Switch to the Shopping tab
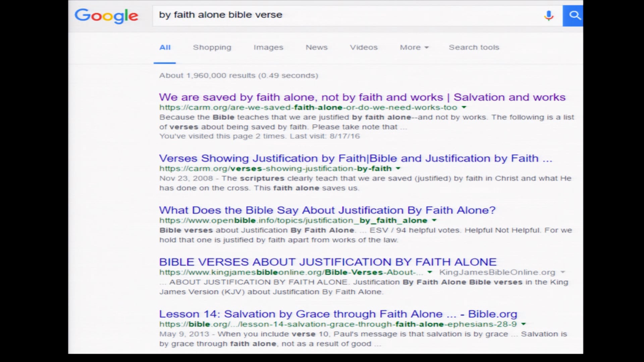The height and width of the screenshot is (362, 644). (x=212, y=48)
